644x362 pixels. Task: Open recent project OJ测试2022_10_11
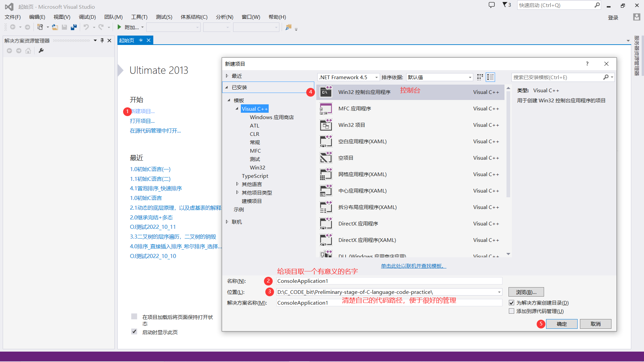(x=153, y=227)
